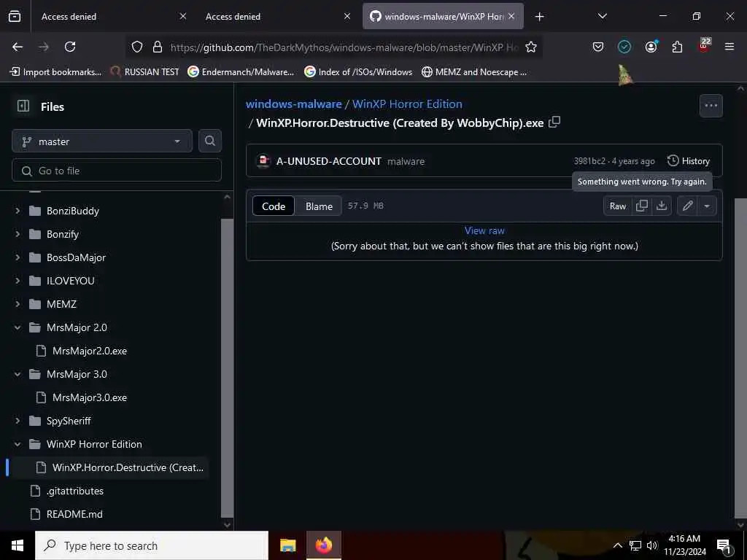This screenshot has width=747, height=560.
Task: Switch to the Blame view tab
Action: (319, 206)
